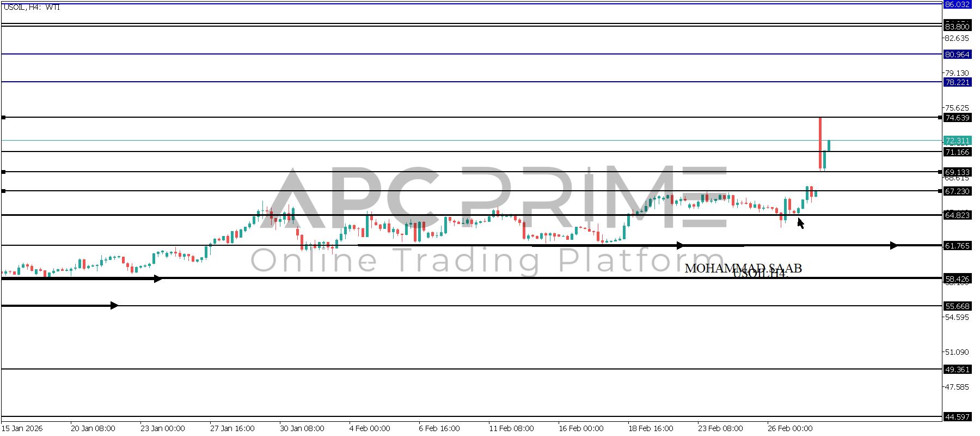Click the right anchor handle of the 74.639 line
The width and height of the screenshot is (980, 436).
tap(940, 118)
